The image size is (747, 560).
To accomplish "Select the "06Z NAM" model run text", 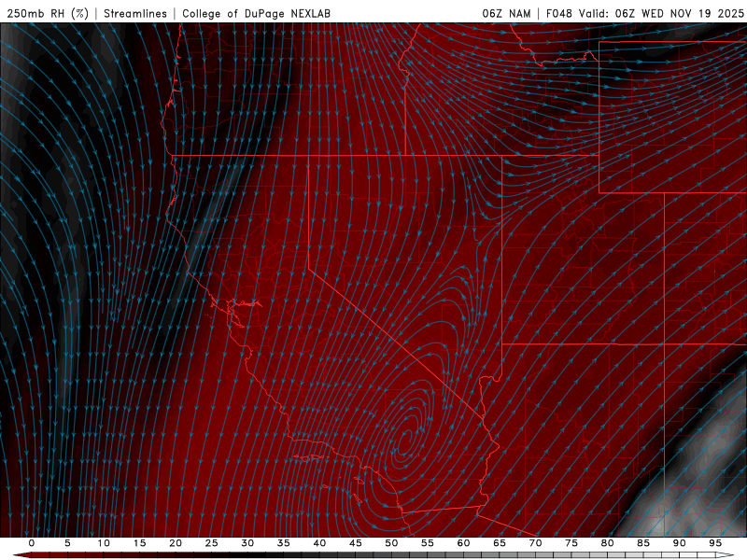I will coord(506,13).
